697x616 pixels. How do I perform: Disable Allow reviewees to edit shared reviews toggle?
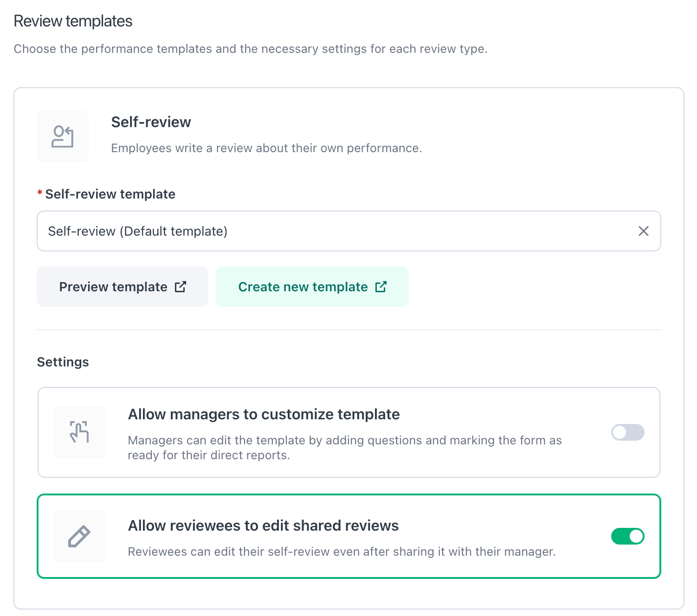(627, 536)
